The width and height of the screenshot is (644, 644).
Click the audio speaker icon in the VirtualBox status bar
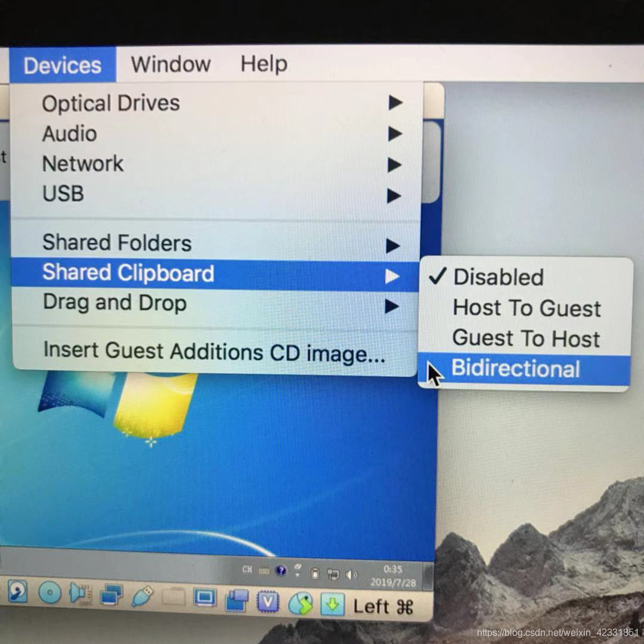[80, 594]
